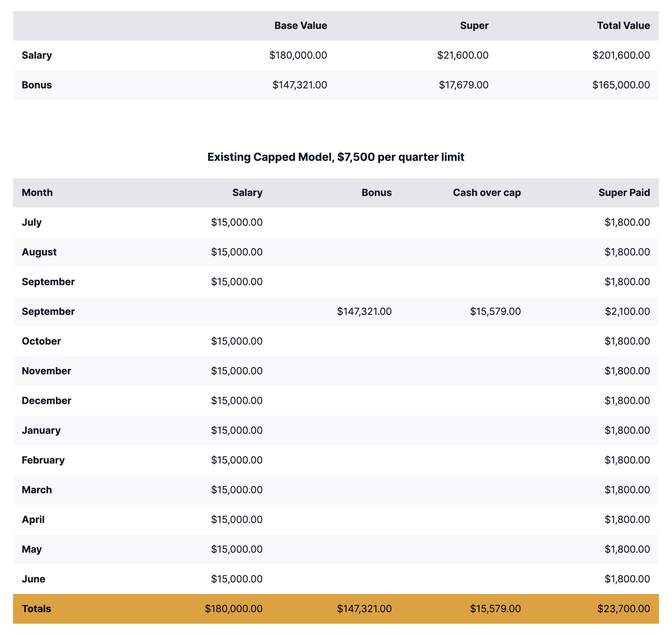Screen dimensions: 672x635
Task: Click the June salary cell $15,000.00
Action: [237, 579]
